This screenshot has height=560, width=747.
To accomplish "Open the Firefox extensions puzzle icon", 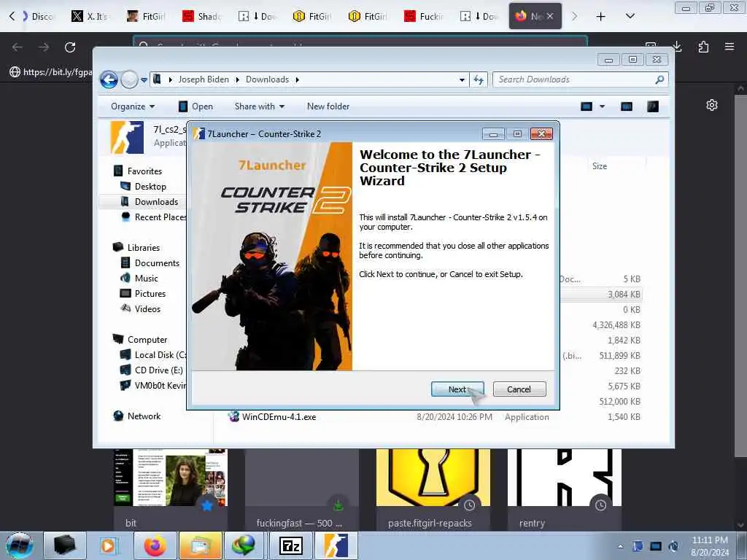I will [x=703, y=47].
